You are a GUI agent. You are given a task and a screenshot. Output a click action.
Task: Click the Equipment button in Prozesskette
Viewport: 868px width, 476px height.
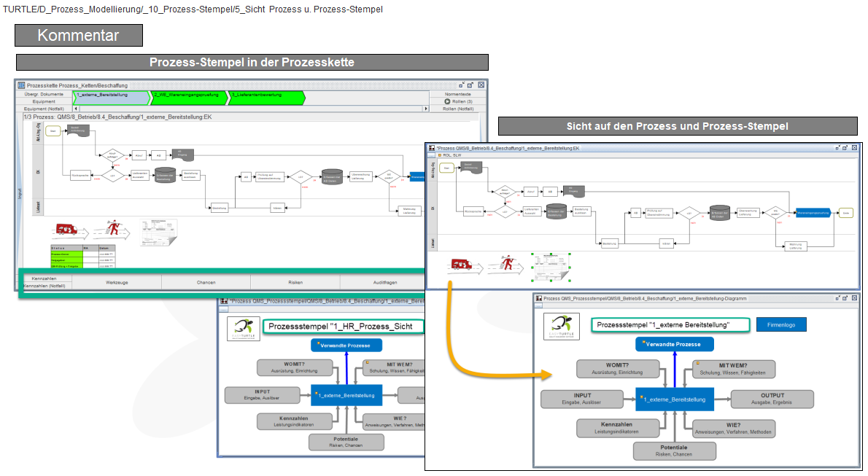pos(44,101)
